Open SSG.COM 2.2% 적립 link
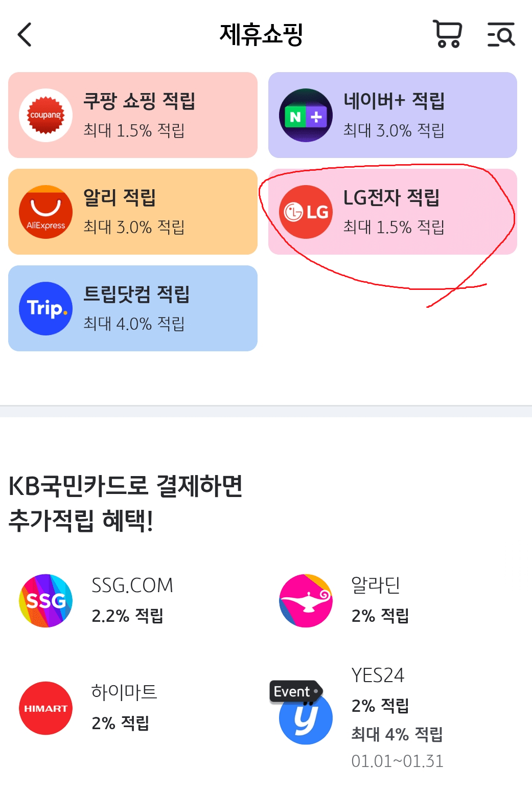The height and width of the screenshot is (789, 532). coord(132,600)
